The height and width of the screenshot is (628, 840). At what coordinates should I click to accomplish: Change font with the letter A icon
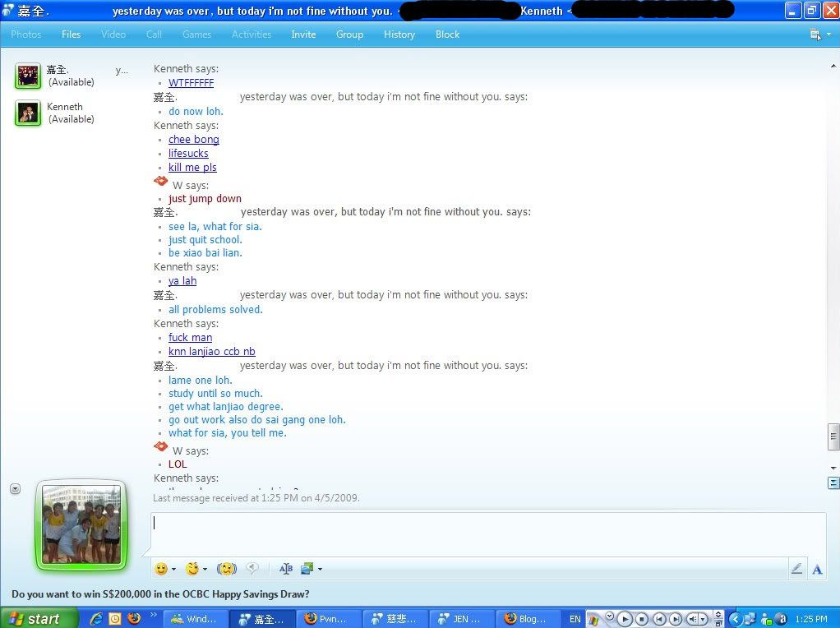pos(817,569)
